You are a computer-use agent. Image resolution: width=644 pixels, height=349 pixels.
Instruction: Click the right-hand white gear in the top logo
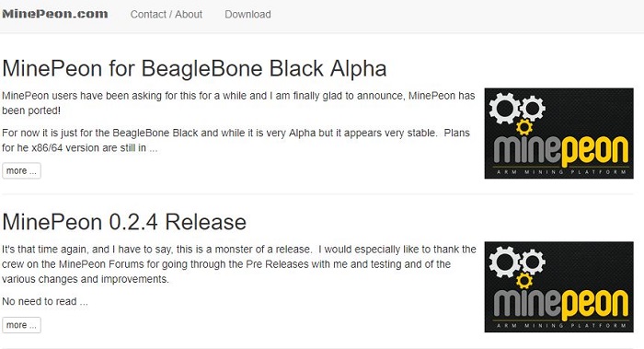533,108
